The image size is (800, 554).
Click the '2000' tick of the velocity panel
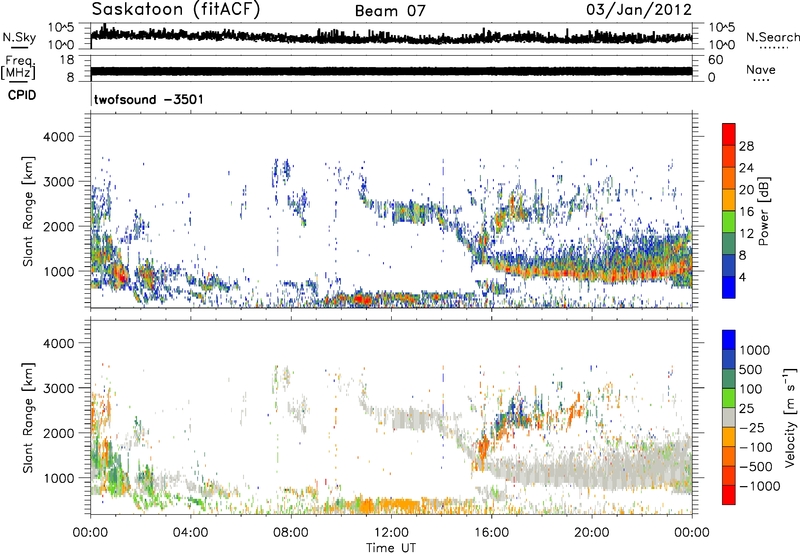point(59,433)
